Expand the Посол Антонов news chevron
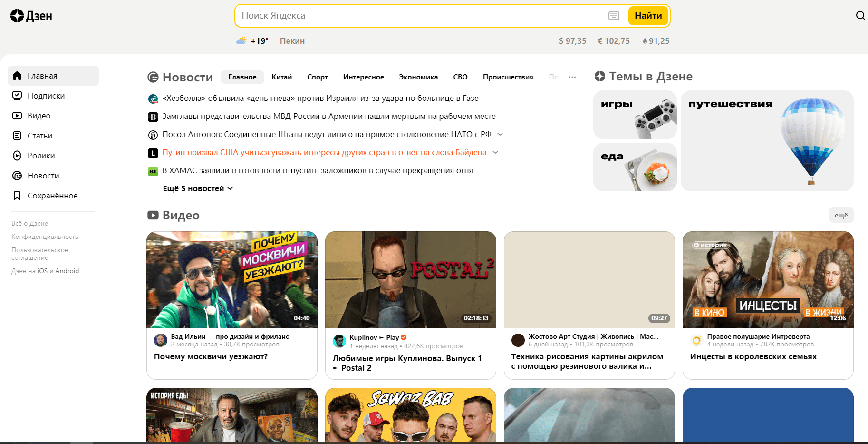Viewport: 868px width, 444px height. 500,135
